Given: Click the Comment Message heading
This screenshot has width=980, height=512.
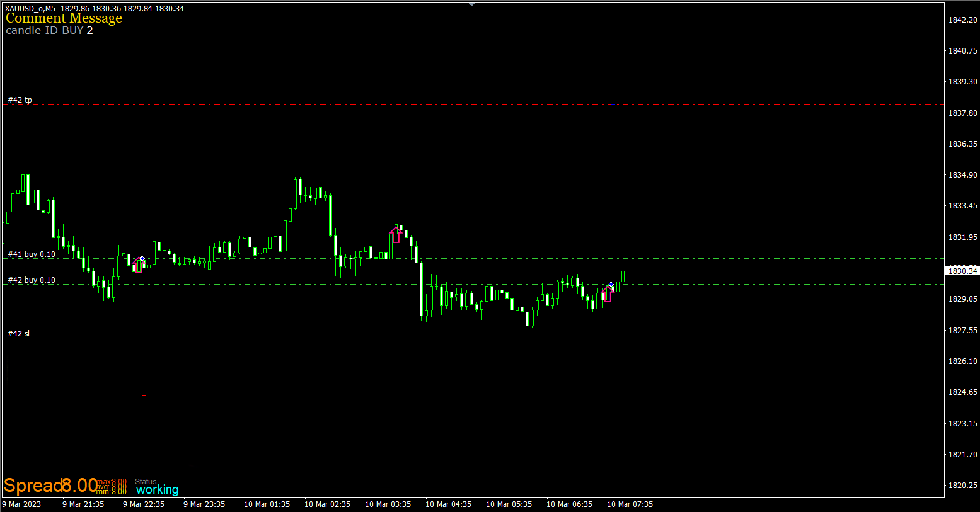Looking at the screenshot, I should (x=64, y=18).
